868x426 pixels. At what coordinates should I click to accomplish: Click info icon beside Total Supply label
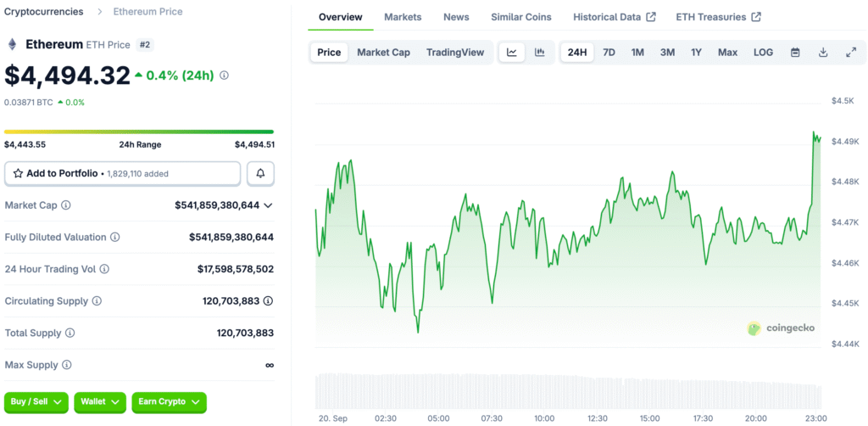[x=70, y=333]
